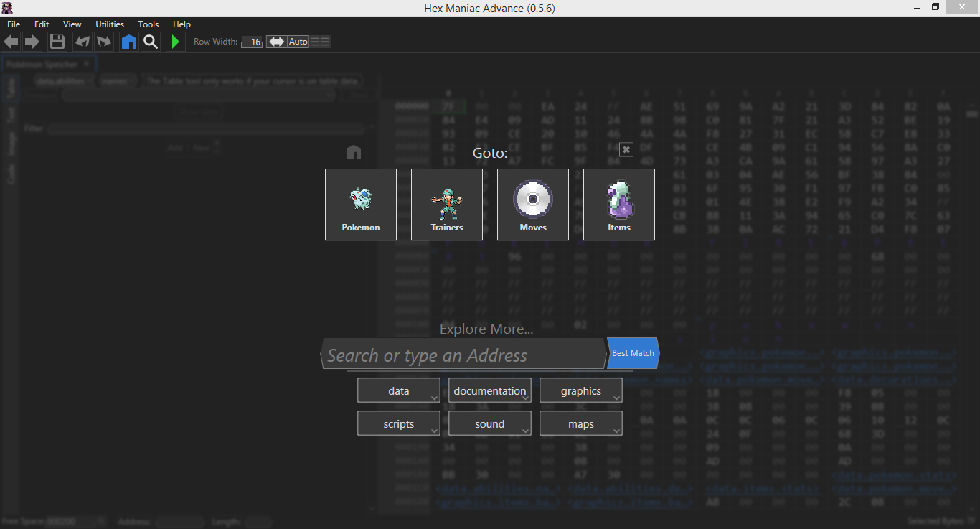Image resolution: width=980 pixels, height=529 pixels.
Task: Expand the scripts category dropdown
Action: 399,424
